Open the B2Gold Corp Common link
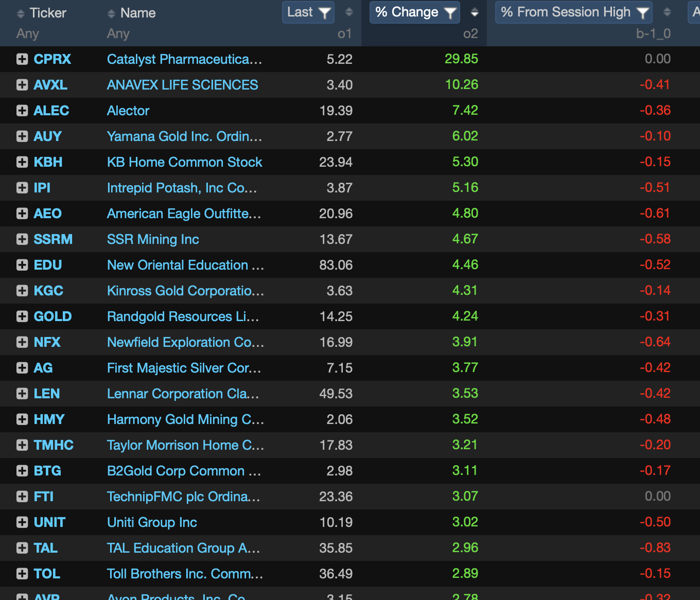Viewport: 700px width, 600px height. pos(184,471)
